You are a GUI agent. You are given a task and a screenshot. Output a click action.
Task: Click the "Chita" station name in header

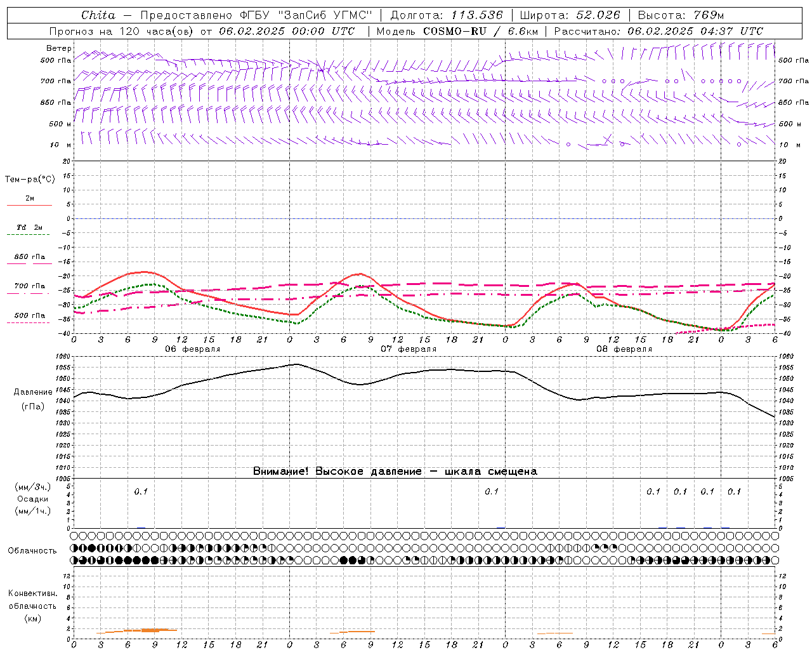(x=98, y=15)
